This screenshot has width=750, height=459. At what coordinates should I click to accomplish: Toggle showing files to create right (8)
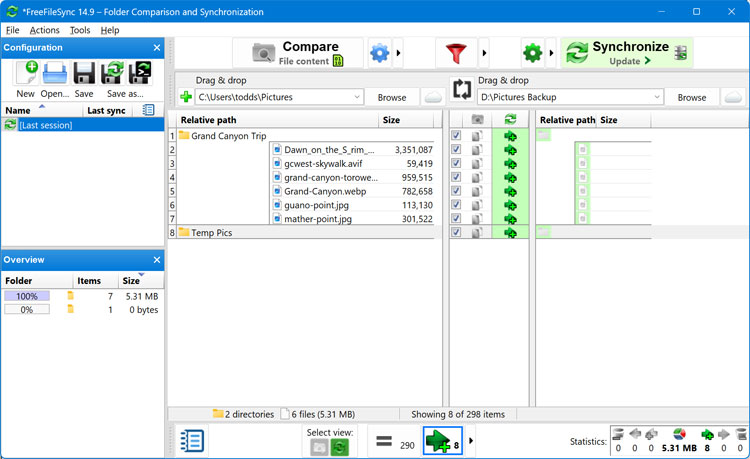443,441
